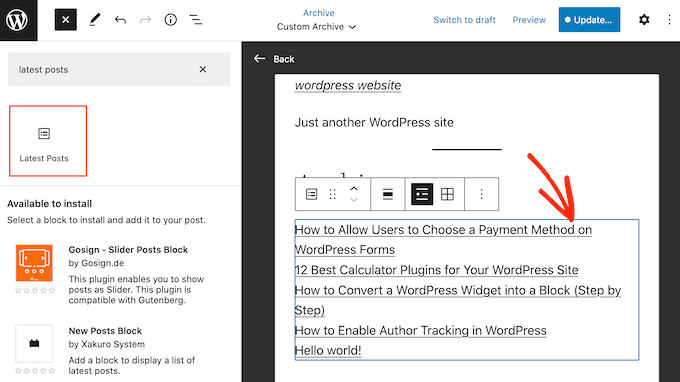The width and height of the screenshot is (680, 382).
Task: Click the Available to install heading
Action: (x=49, y=204)
